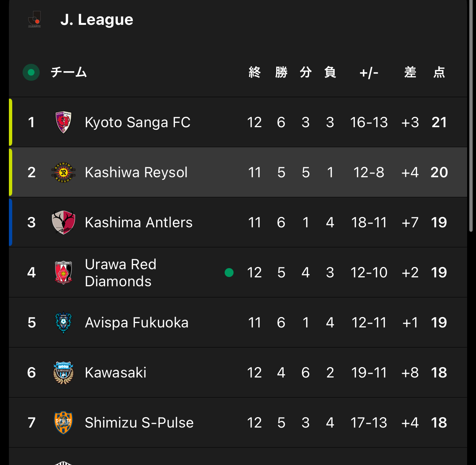
Task: Click the vertical scrollbar handle
Action: click(x=471, y=116)
